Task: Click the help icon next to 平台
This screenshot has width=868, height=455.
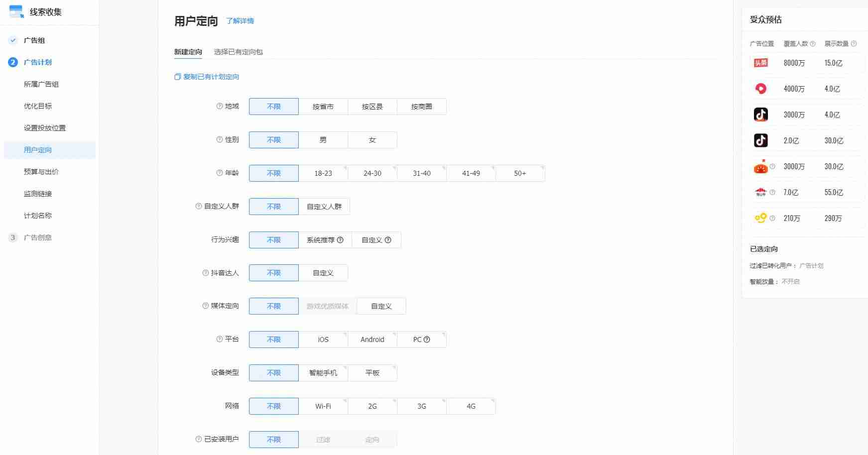Action: point(219,339)
